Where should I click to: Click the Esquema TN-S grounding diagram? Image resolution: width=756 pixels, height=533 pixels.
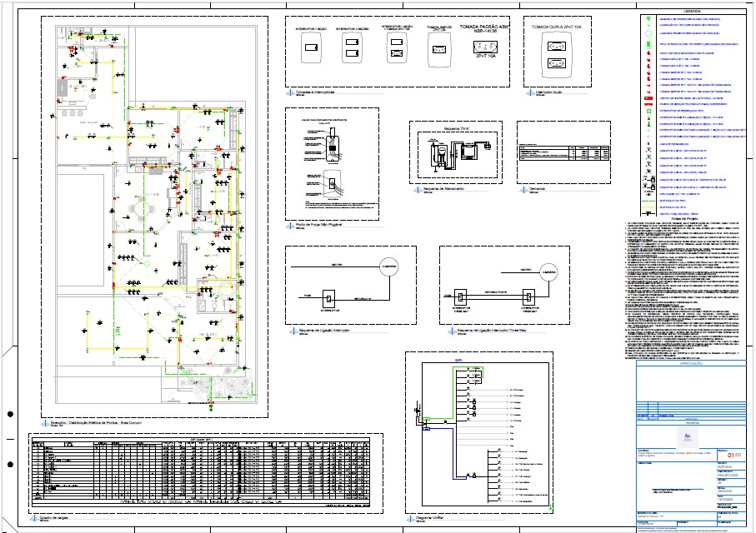457,155
